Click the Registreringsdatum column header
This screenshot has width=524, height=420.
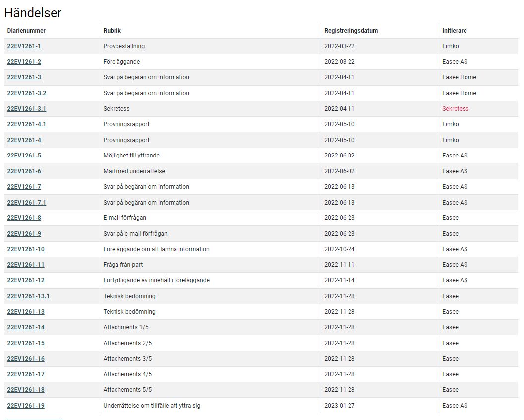[351, 31]
